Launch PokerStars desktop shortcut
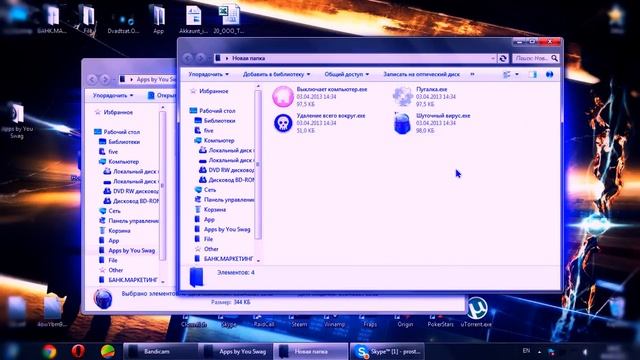640x360 pixels. pyautogui.click(x=440, y=321)
